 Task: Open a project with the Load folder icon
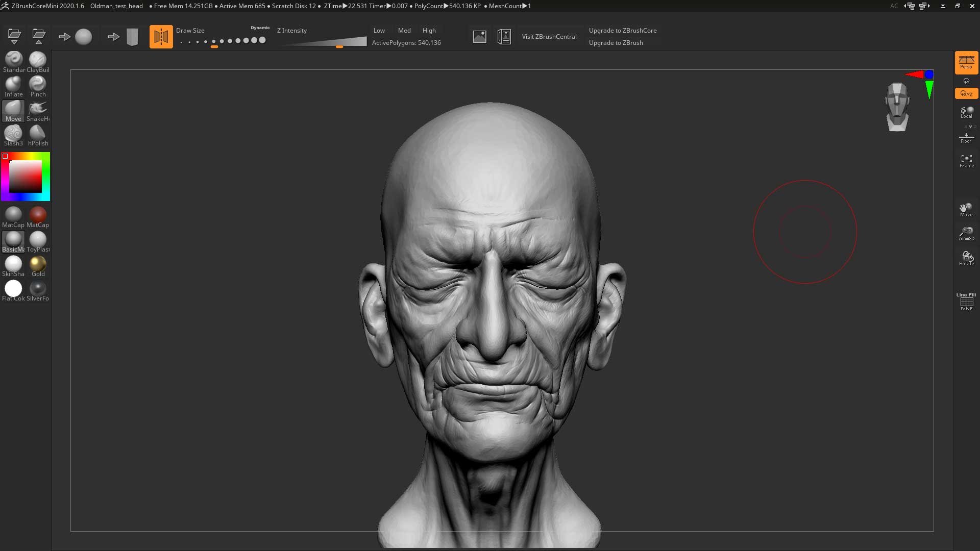coord(14,36)
